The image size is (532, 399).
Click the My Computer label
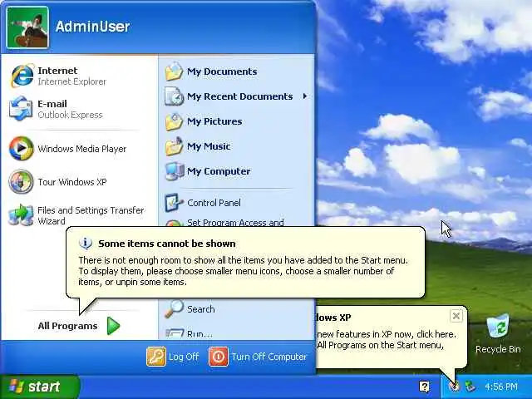pyautogui.click(x=219, y=171)
